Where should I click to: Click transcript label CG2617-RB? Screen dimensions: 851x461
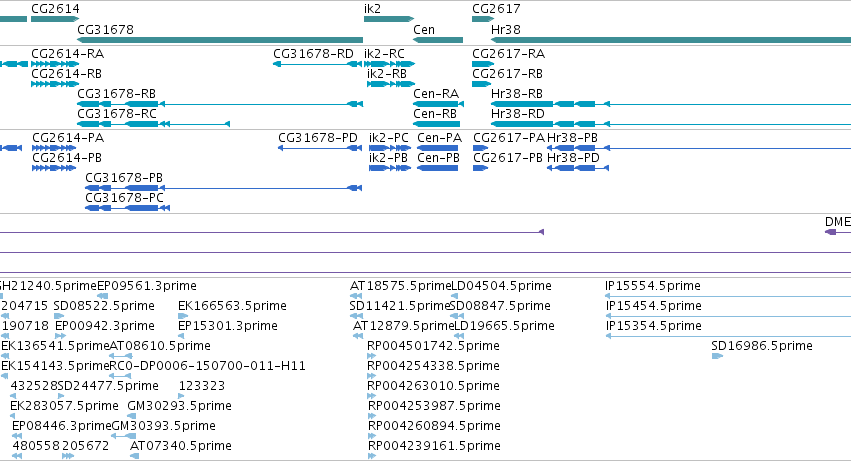point(507,74)
